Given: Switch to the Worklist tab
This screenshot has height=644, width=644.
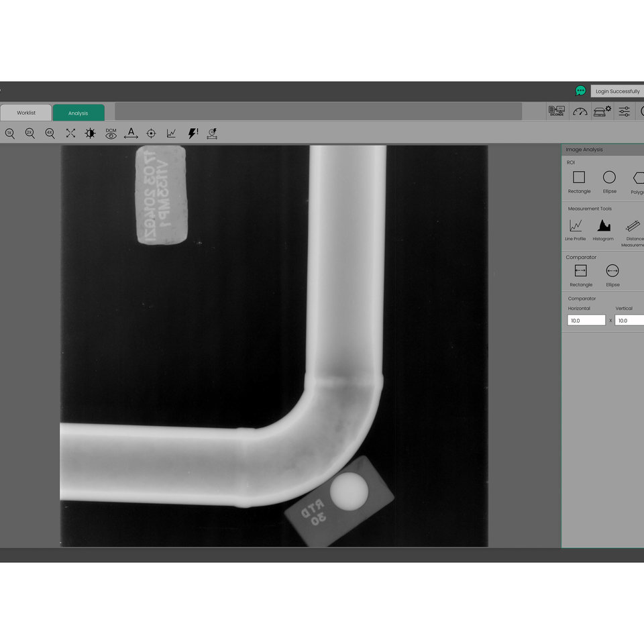Looking at the screenshot, I should 25,112.
